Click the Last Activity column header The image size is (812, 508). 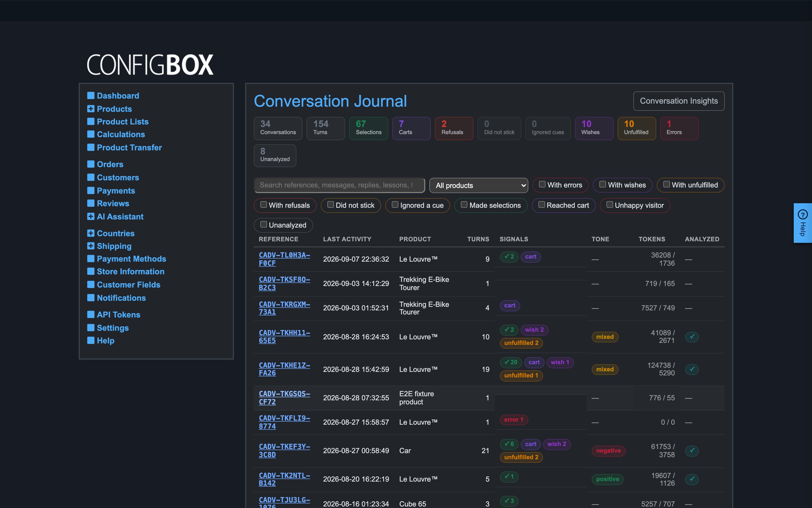(x=347, y=239)
